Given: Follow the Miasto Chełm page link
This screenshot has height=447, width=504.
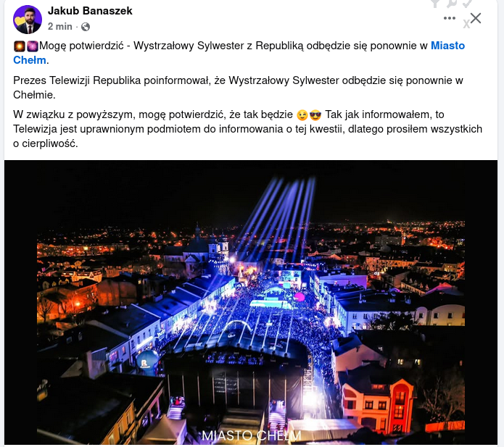Looking at the screenshot, I should point(239,53).
